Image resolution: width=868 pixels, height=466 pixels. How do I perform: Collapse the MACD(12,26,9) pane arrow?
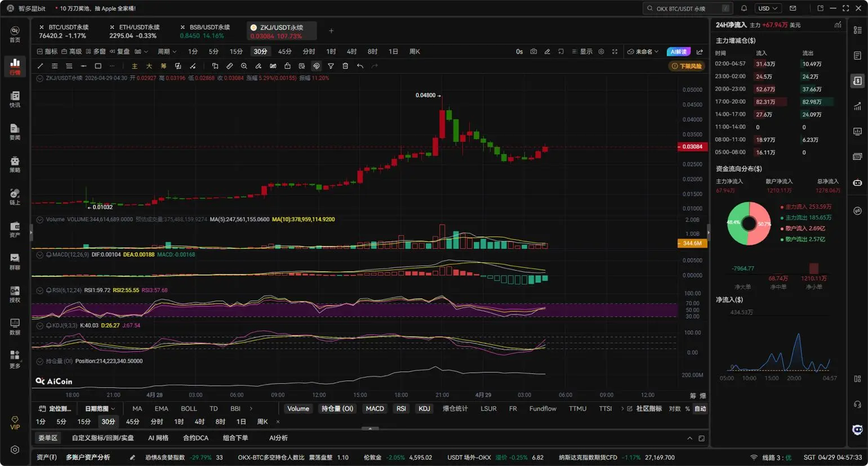(40, 255)
